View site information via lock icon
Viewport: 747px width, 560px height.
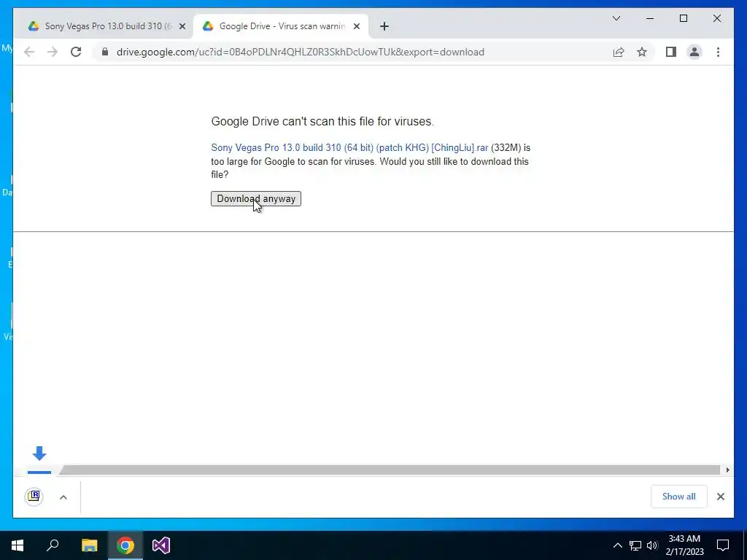pyautogui.click(x=105, y=52)
